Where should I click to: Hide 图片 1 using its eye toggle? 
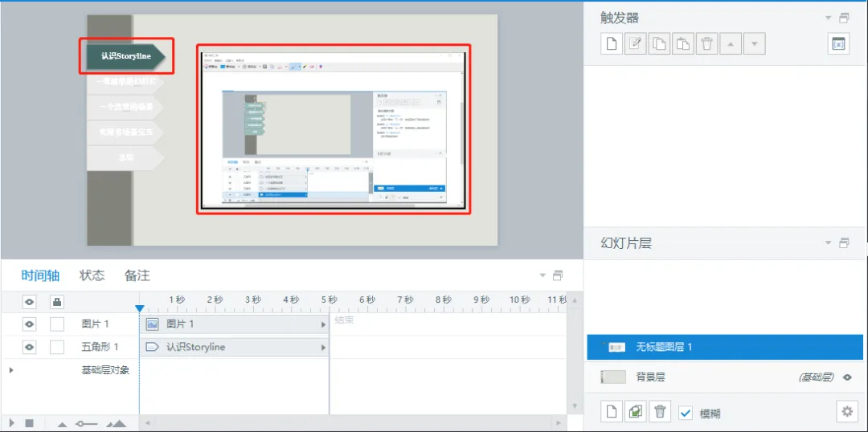click(29, 324)
